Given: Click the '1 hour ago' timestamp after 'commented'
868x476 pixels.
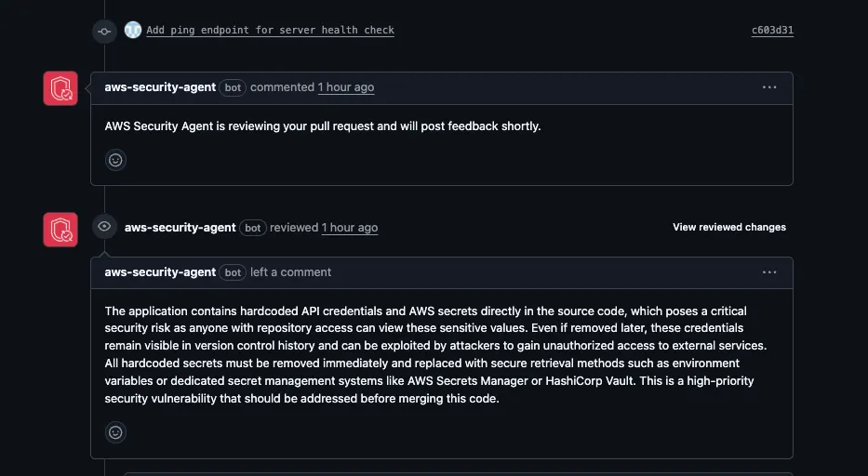Looking at the screenshot, I should pyautogui.click(x=346, y=87).
